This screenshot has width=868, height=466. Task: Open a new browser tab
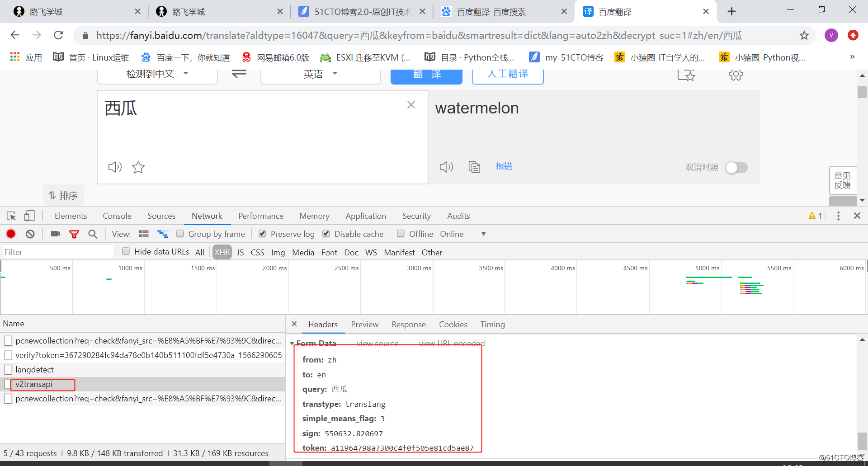click(731, 11)
